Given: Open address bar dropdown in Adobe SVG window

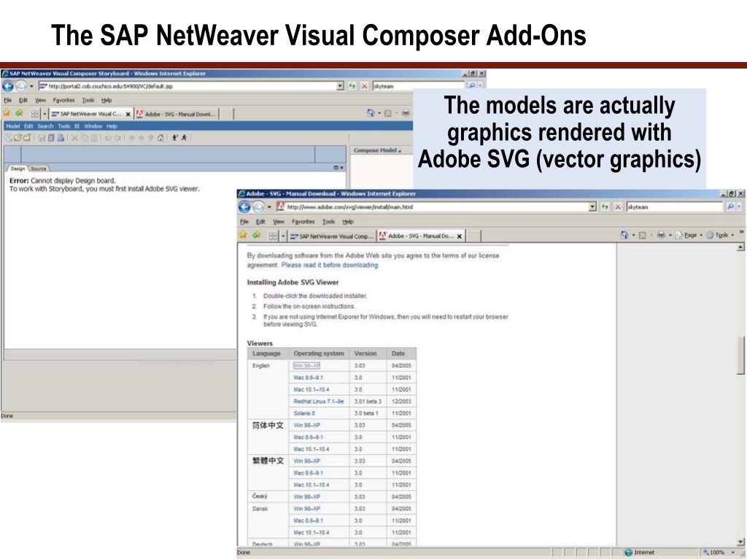Looking at the screenshot, I should (592, 206).
